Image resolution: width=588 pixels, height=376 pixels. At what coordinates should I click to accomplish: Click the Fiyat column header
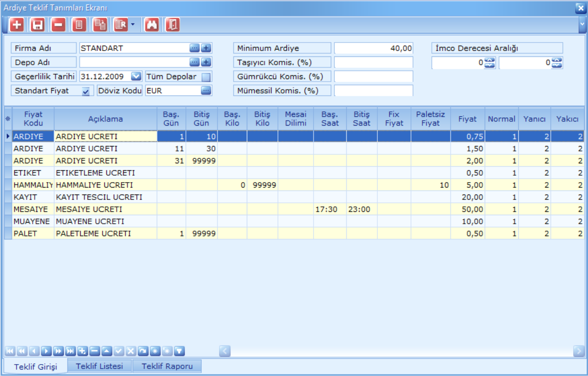pos(467,119)
